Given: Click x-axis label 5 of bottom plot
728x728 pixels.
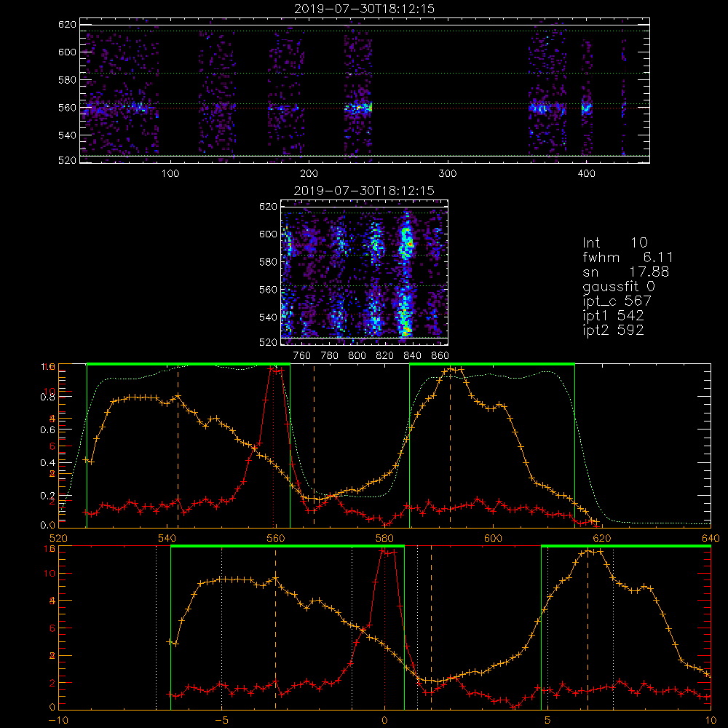Looking at the screenshot, I should point(547,721).
